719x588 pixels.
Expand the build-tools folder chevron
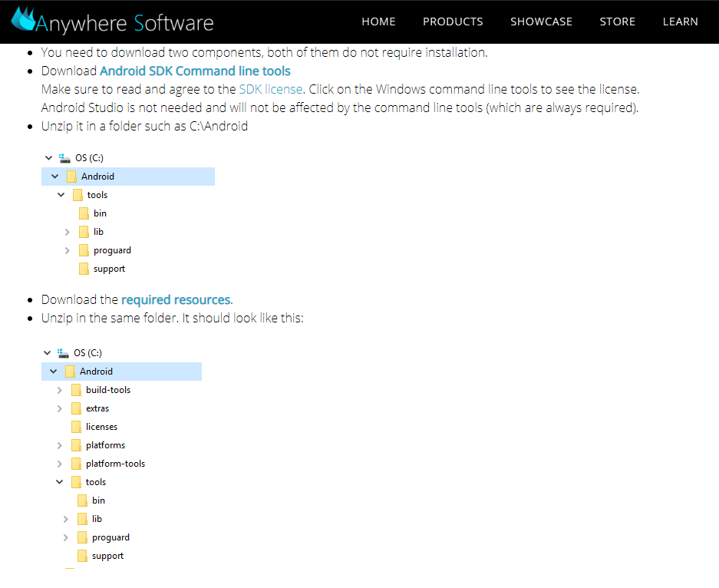click(60, 390)
